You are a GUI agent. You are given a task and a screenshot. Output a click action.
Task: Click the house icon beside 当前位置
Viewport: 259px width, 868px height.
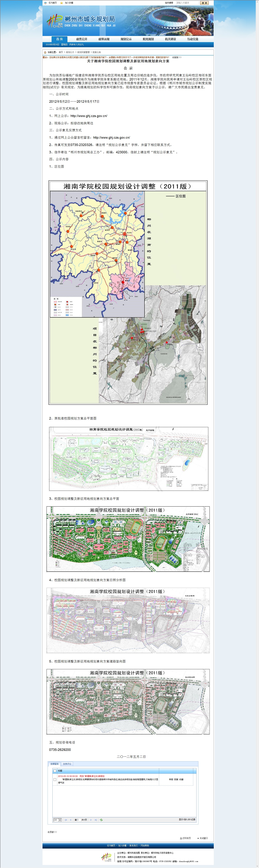click(45, 52)
